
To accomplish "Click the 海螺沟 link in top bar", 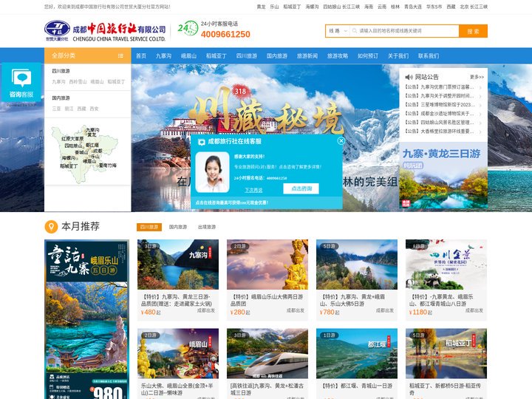I will coord(312,7).
